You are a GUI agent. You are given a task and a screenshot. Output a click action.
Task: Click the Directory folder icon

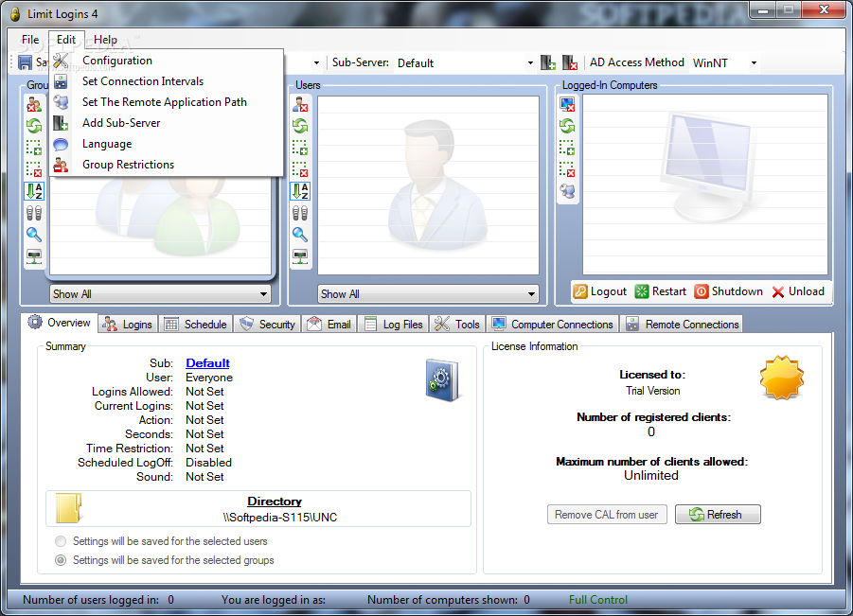click(x=68, y=508)
